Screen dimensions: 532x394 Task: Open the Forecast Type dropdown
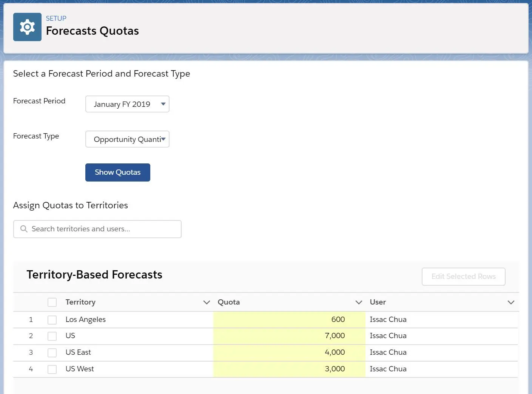[127, 139]
